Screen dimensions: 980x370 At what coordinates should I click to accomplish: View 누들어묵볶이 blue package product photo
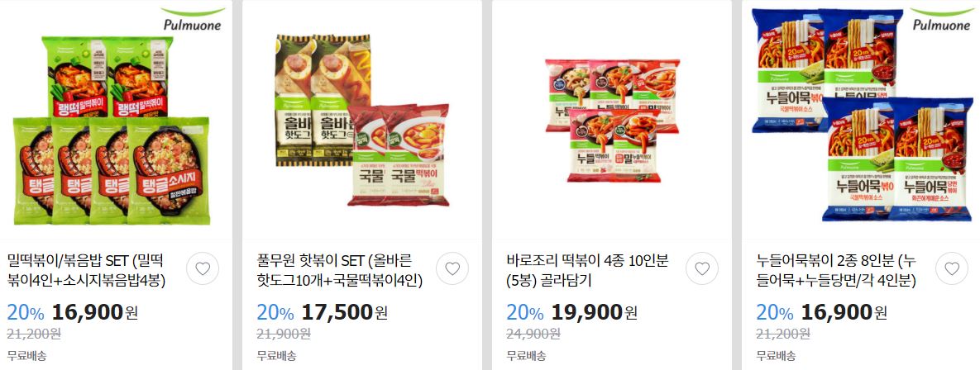(862, 115)
